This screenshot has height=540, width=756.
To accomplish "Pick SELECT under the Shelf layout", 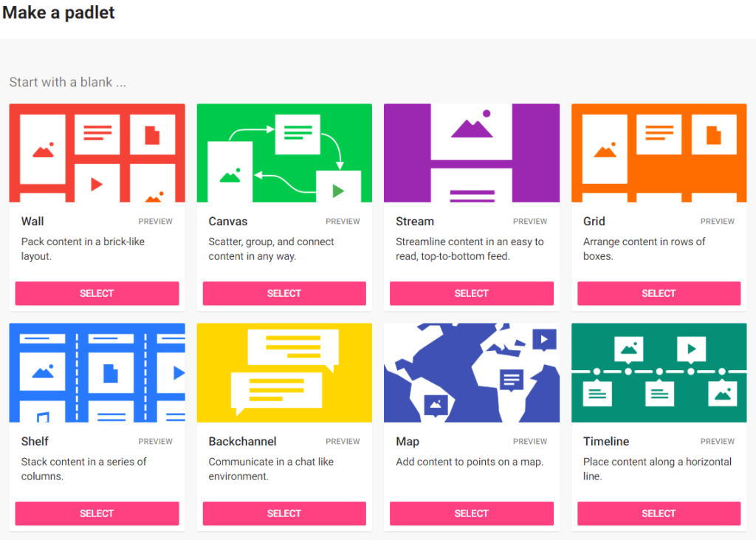I will click(97, 513).
